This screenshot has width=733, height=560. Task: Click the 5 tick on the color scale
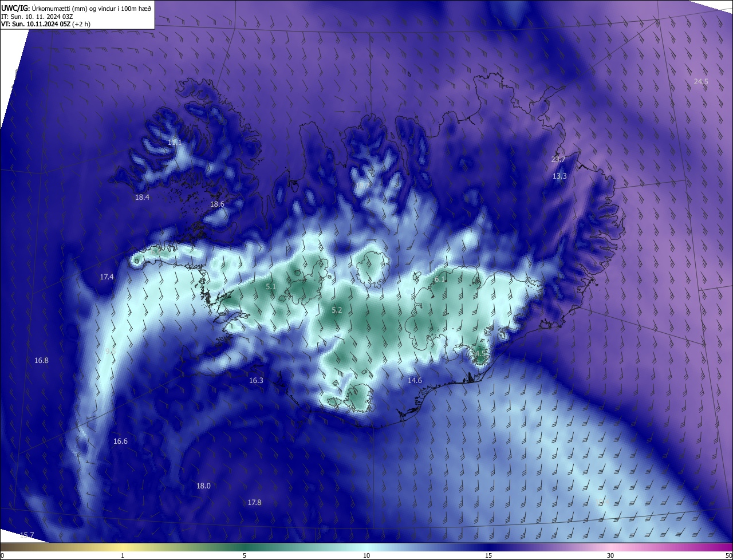click(x=245, y=555)
